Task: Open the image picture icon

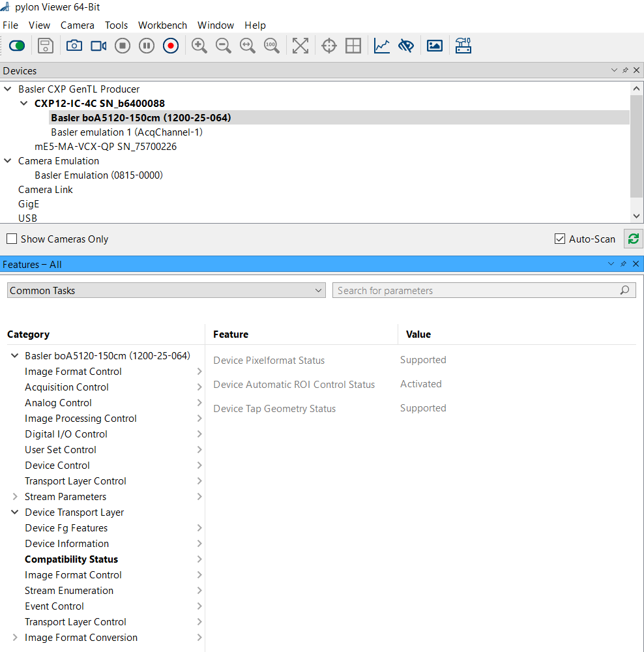Action: (x=435, y=46)
